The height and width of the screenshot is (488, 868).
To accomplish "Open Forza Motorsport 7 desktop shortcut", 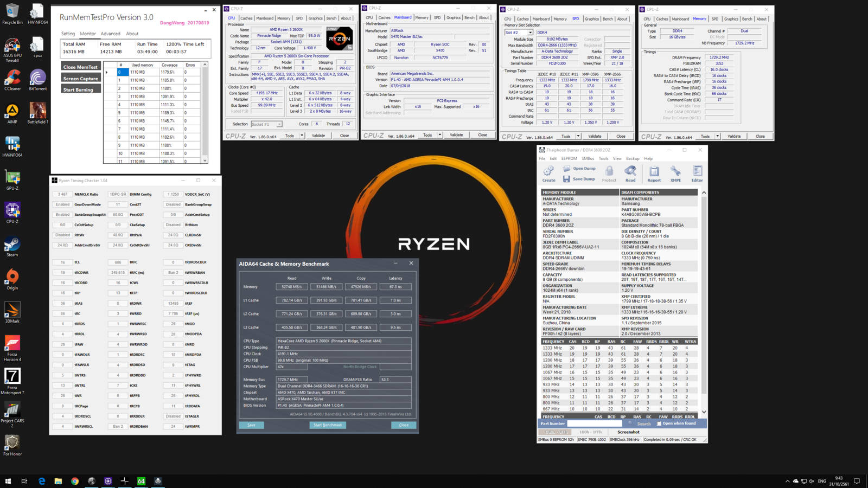I will coord(12,382).
